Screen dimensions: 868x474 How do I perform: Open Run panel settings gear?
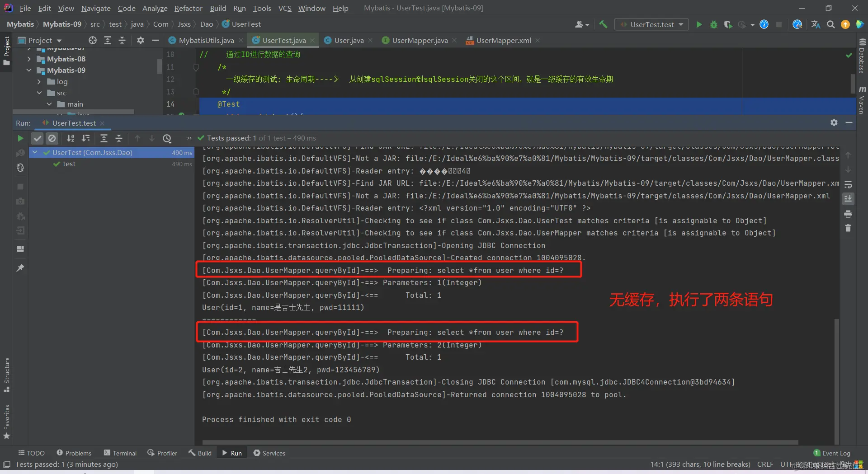tap(834, 122)
